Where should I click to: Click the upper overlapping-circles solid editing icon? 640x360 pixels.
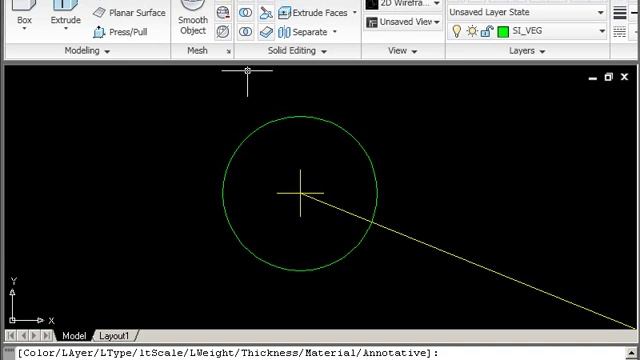pyautogui.click(x=245, y=13)
